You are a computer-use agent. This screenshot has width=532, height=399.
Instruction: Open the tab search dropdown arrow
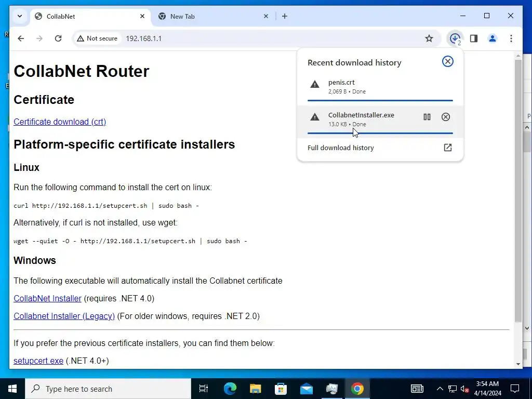(20, 16)
